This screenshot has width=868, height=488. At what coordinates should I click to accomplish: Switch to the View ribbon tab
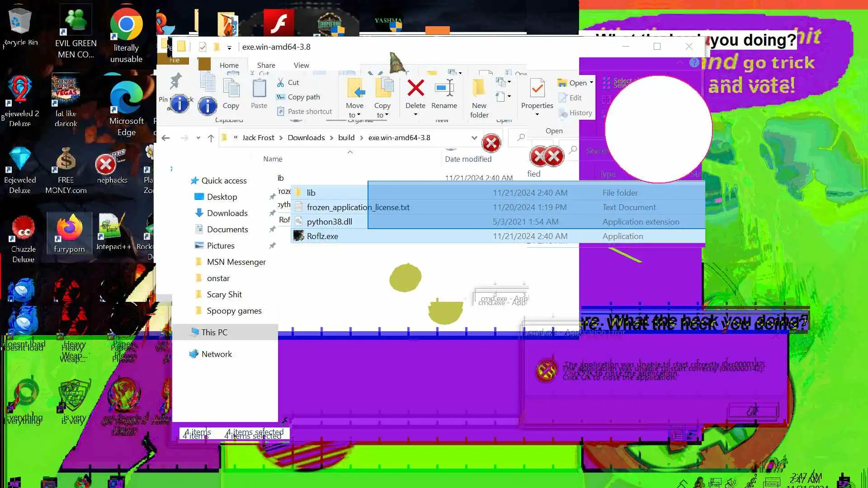pyautogui.click(x=301, y=66)
